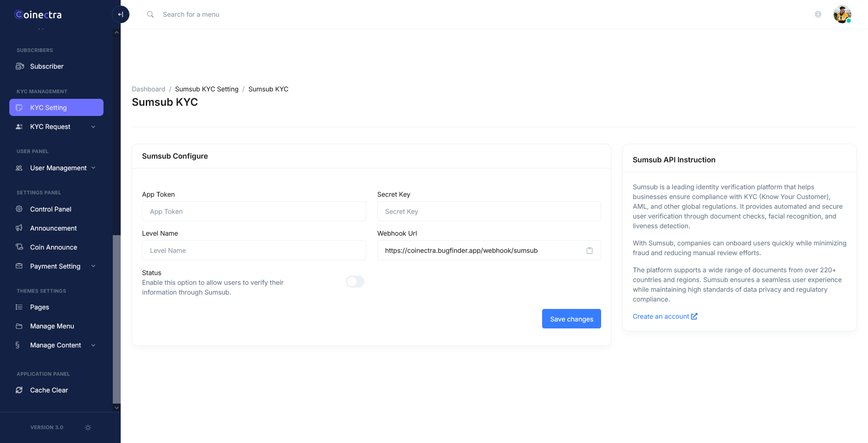
Task: Click the external link icon beside Create an account
Action: pyautogui.click(x=694, y=316)
